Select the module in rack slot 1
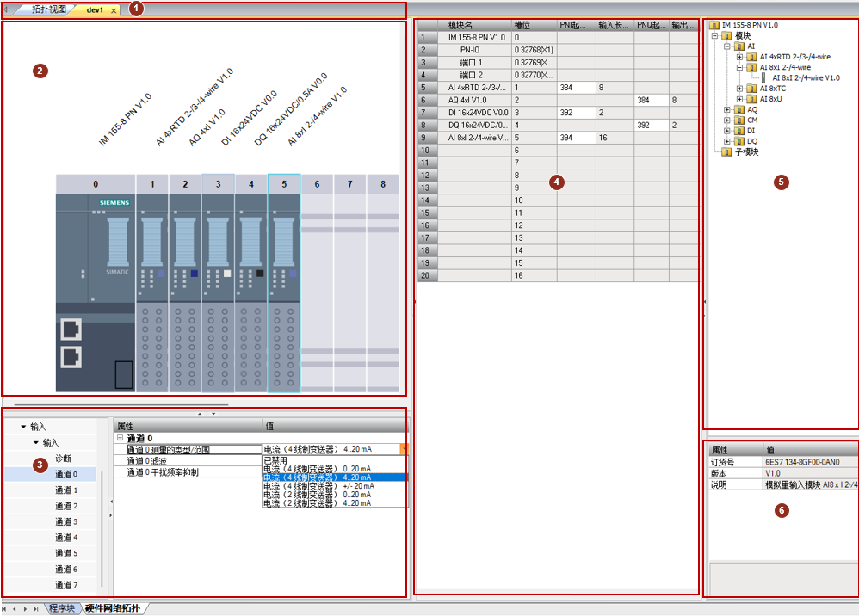The width and height of the screenshot is (859, 616). [x=151, y=293]
